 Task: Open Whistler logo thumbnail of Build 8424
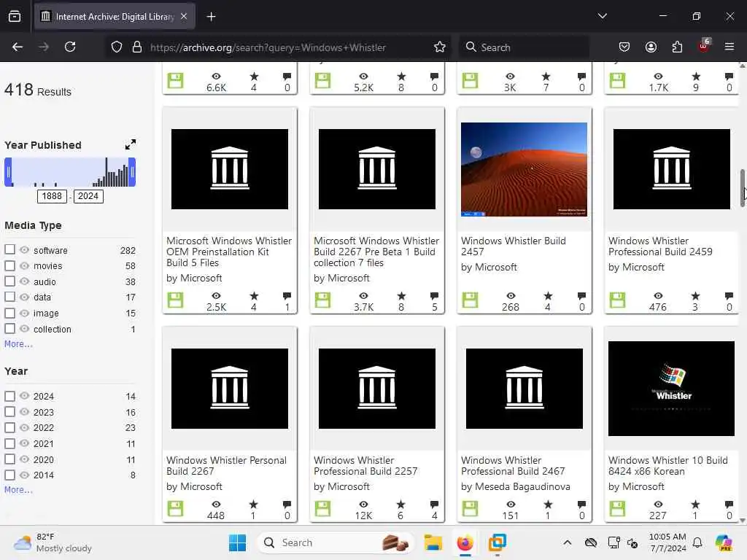coord(671,388)
